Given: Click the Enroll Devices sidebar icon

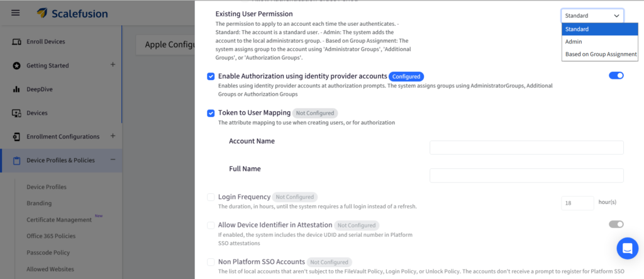Looking at the screenshot, I should coord(16,42).
